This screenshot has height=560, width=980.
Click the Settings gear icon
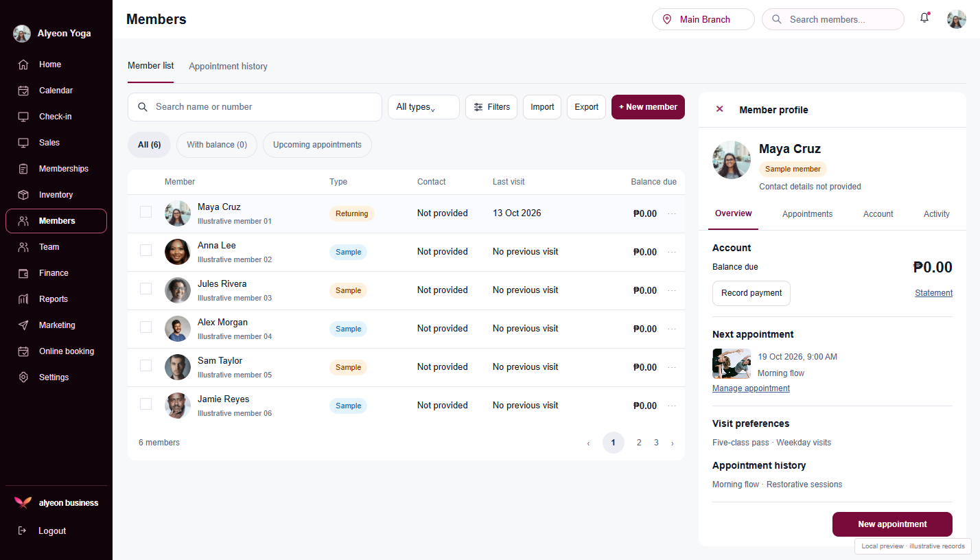click(23, 377)
